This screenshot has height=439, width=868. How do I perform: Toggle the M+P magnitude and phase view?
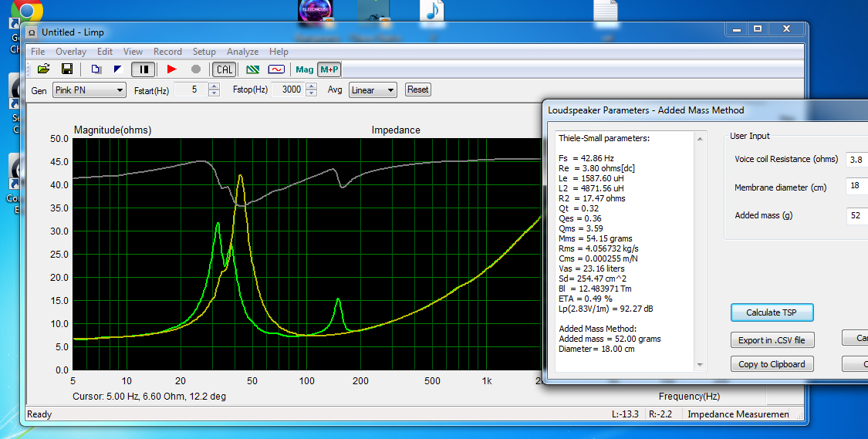tap(329, 69)
